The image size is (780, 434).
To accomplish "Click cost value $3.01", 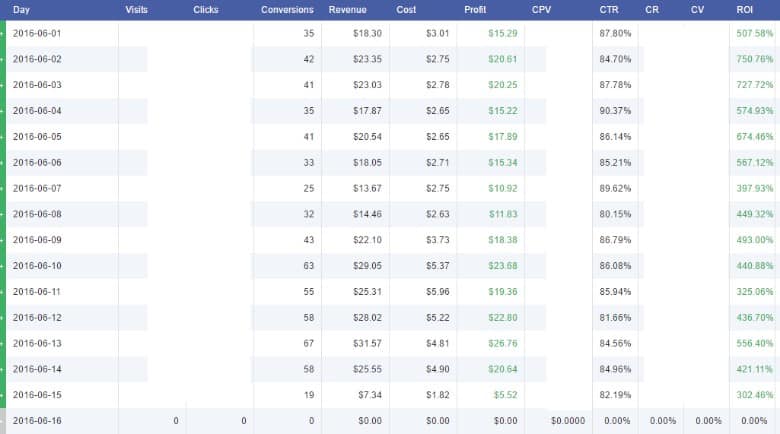I will point(438,33).
